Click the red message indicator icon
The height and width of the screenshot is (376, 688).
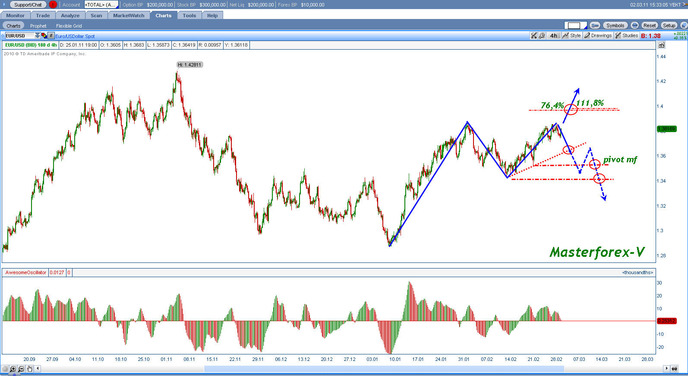[53, 4]
